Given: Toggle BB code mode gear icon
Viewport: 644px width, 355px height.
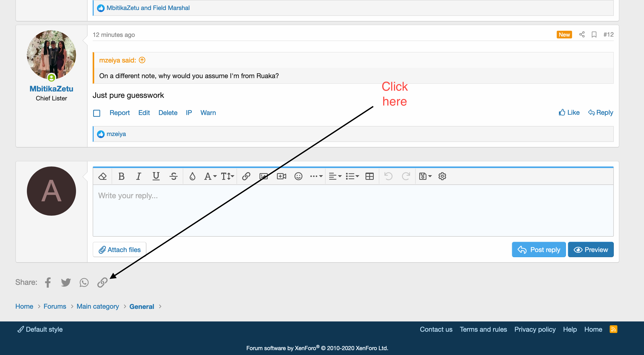Looking at the screenshot, I should pos(442,176).
